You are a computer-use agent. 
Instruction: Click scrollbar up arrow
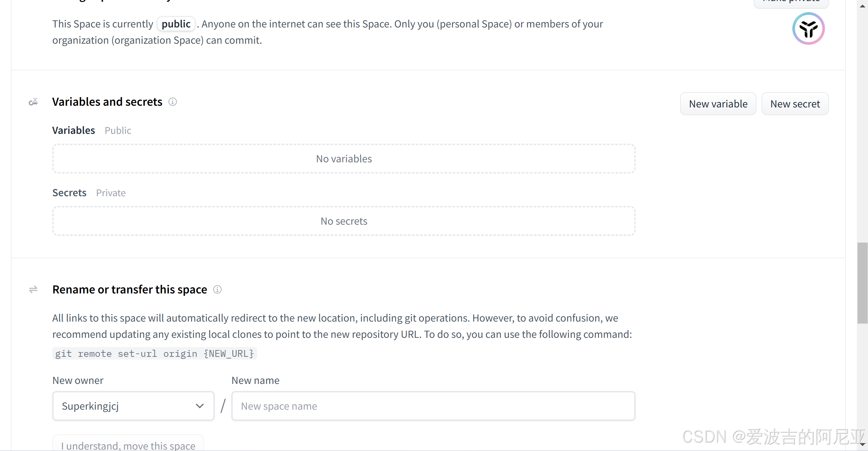[863, 6]
